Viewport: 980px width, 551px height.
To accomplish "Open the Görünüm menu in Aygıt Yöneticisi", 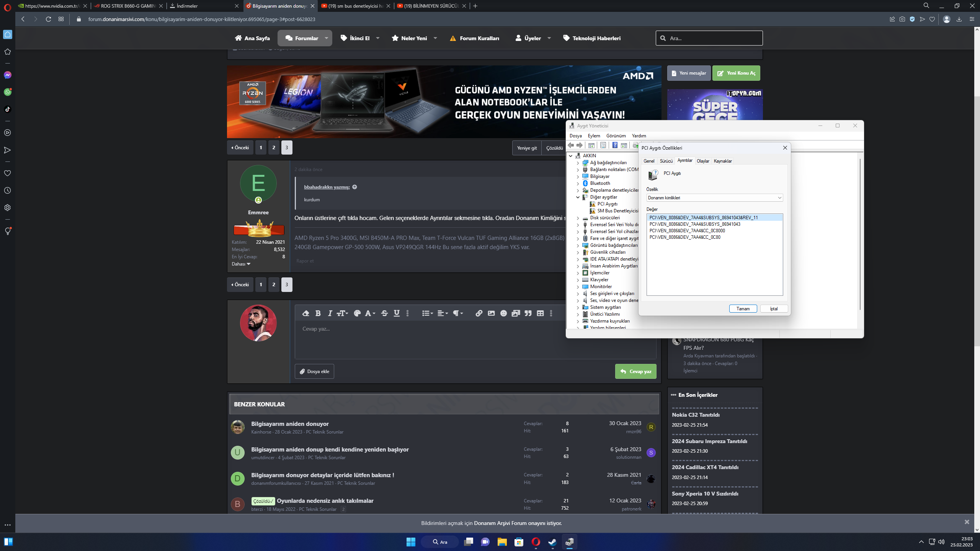I will click(616, 136).
